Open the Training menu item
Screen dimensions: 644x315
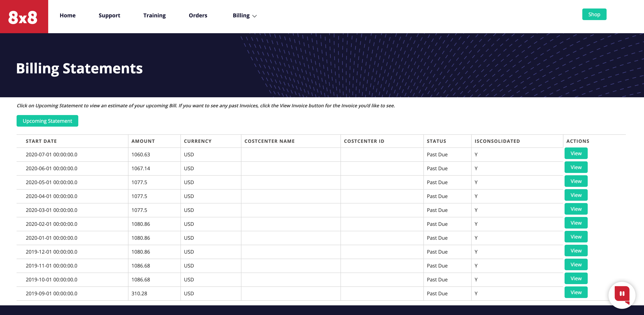[x=154, y=15]
